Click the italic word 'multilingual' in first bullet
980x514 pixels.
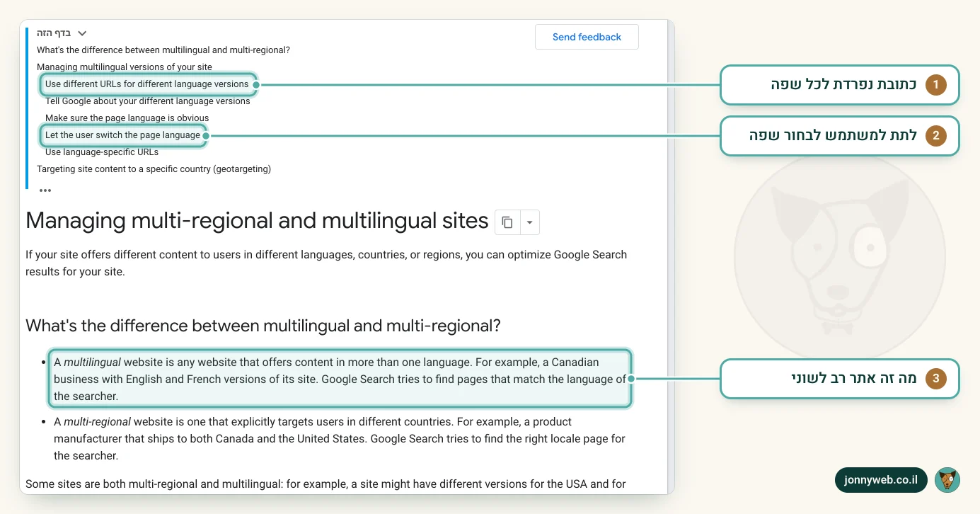tap(92, 362)
